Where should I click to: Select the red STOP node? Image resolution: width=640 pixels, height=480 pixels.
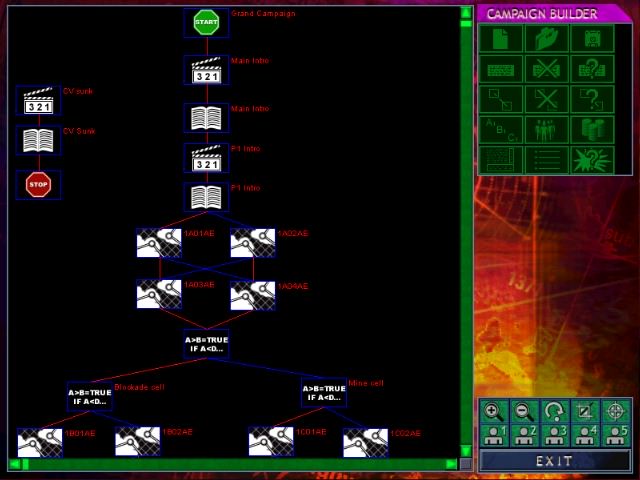pos(38,185)
